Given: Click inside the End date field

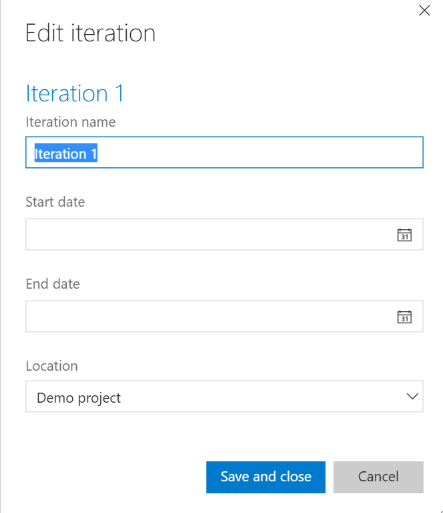Looking at the screenshot, I should (x=224, y=316).
